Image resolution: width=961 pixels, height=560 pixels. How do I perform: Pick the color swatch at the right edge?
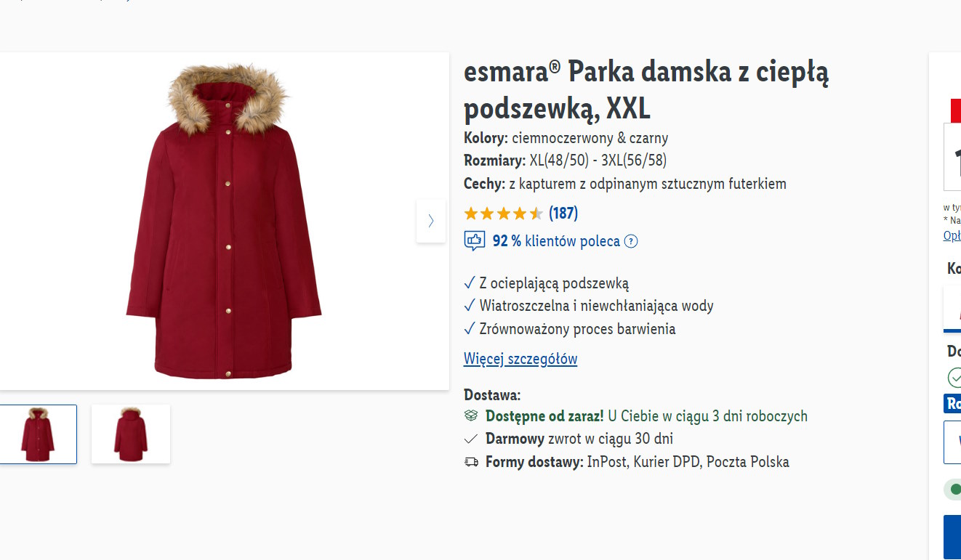pyautogui.click(x=953, y=307)
